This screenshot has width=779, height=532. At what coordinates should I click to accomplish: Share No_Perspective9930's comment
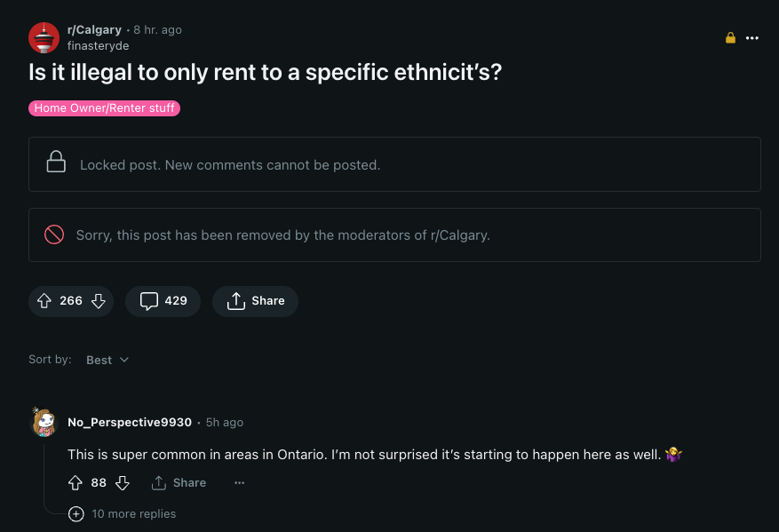coord(179,483)
